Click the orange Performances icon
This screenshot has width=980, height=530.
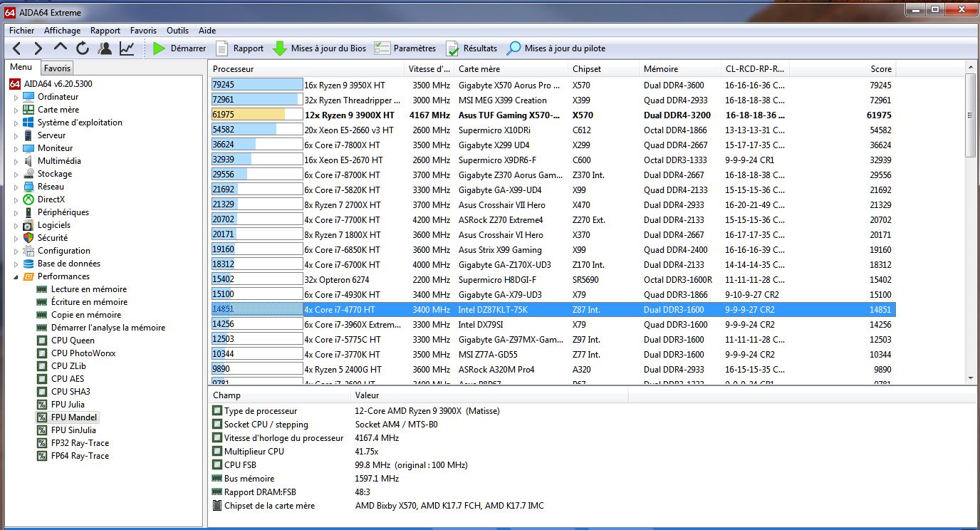pyautogui.click(x=28, y=276)
